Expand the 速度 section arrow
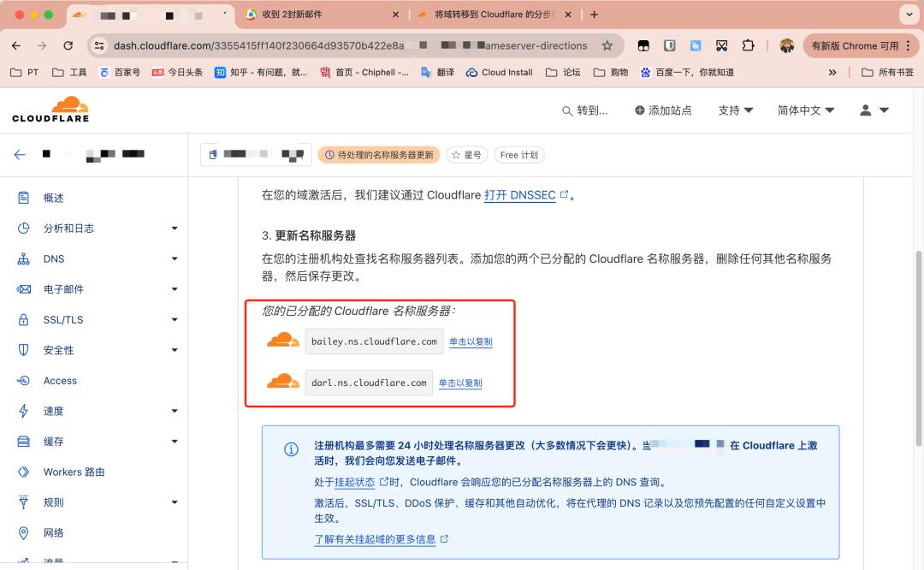 click(x=175, y=411)
